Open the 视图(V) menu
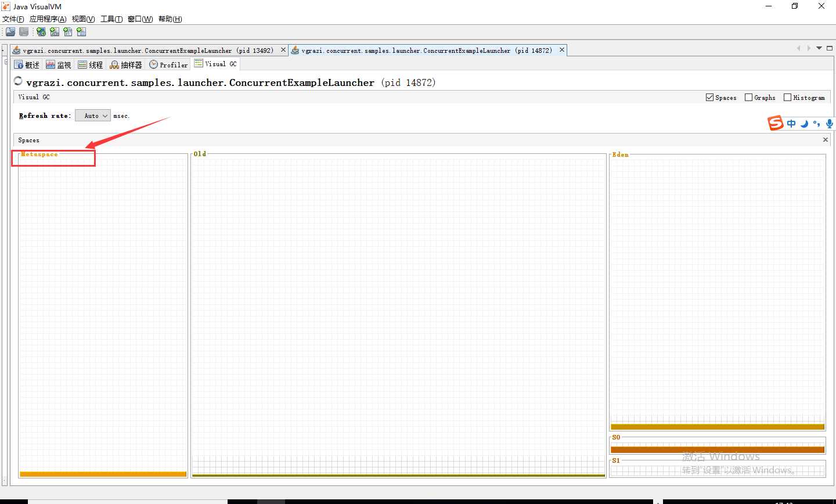 tap(84, 19)
